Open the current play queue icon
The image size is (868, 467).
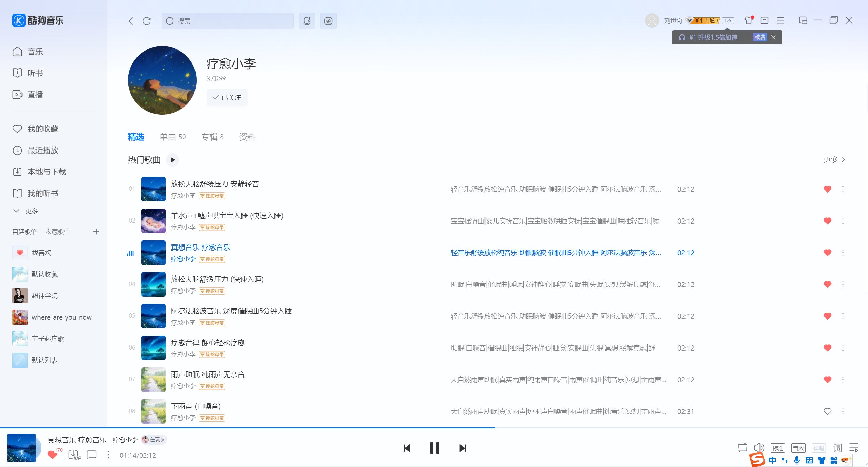pos(854,447)
